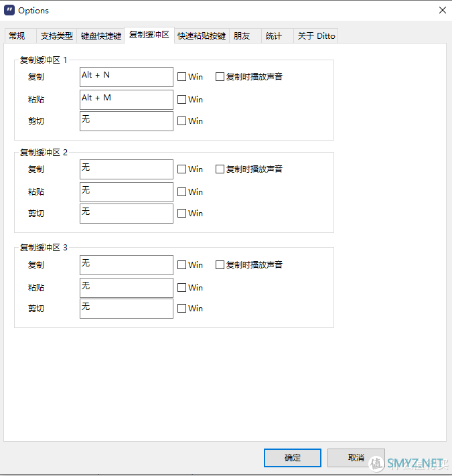The height and width of the screenshot is (476, 452).
Task: Select buffer 2 剪切 hotkey field
Action: tap(127, 214)
